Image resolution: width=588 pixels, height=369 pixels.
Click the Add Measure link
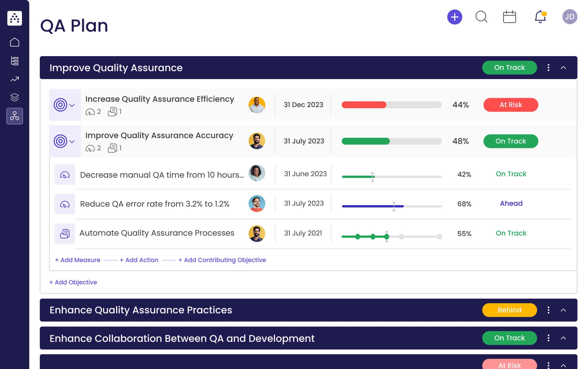point(78,260)
